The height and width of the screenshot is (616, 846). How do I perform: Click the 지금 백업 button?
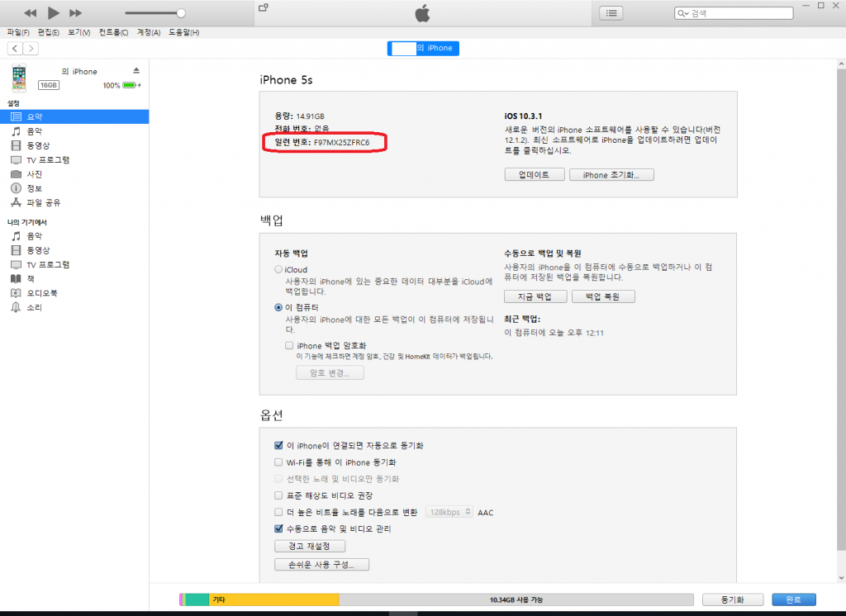point(535,296)
